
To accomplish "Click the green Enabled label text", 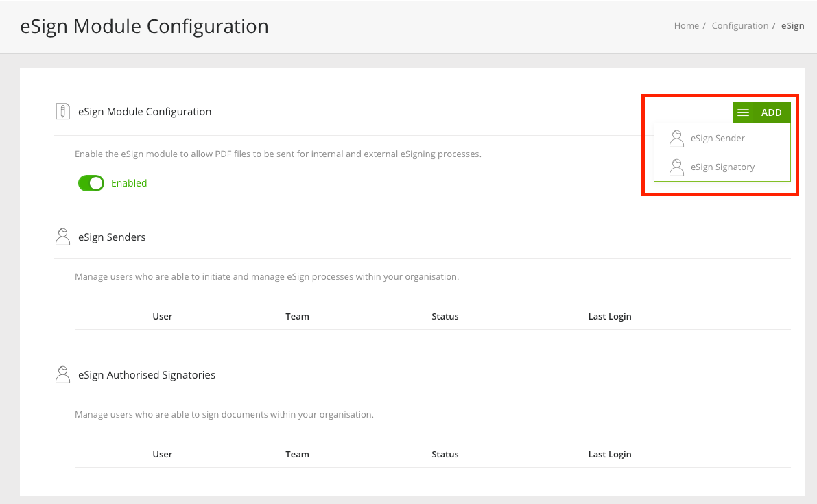I will (129, 183).
